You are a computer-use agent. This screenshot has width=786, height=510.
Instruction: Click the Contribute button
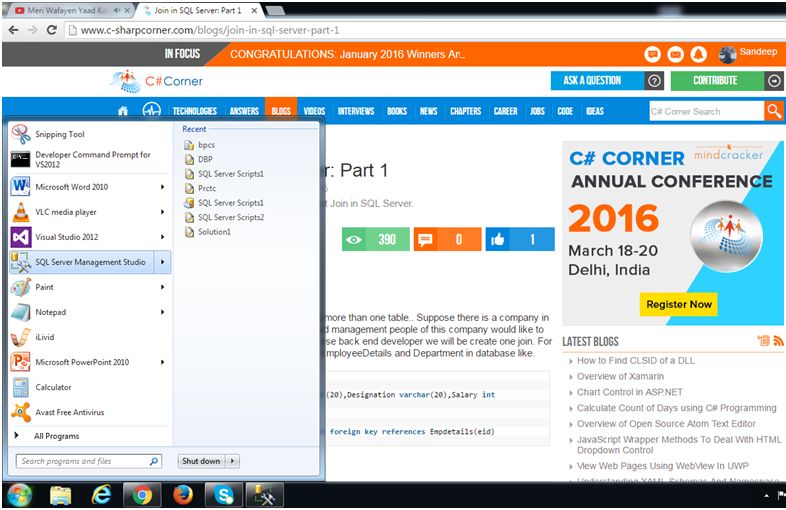[x=726, y=80]
